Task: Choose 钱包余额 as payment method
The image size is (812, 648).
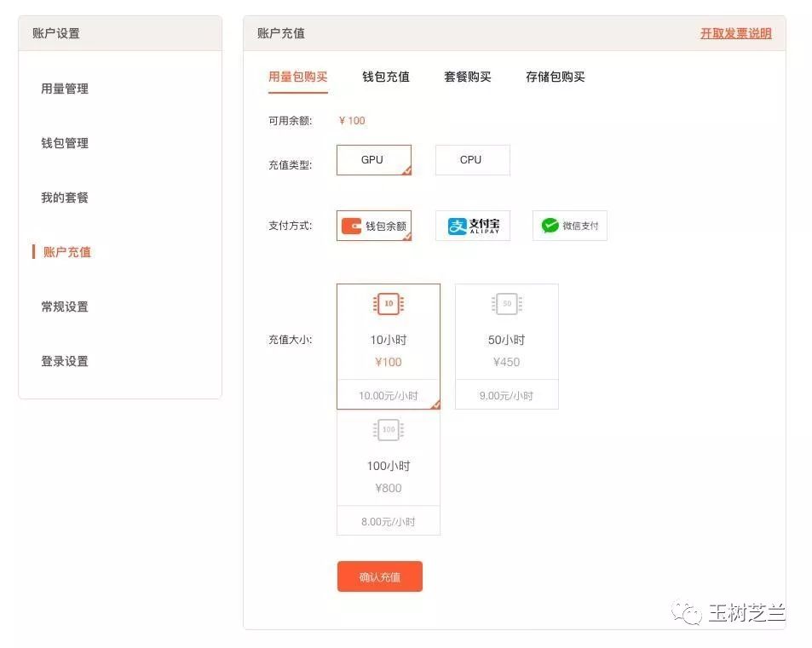Action: (x=374, y=226)
